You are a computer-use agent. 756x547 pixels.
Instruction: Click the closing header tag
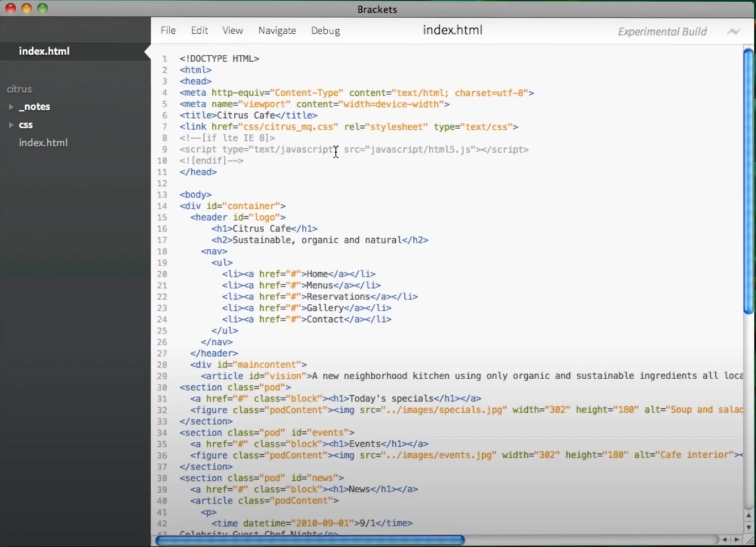pos(214,354)
